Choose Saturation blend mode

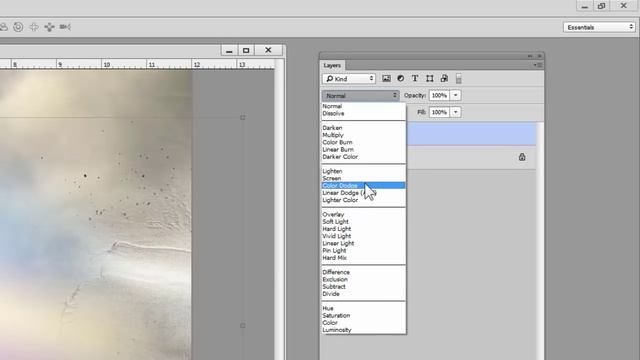coord(364,316)
